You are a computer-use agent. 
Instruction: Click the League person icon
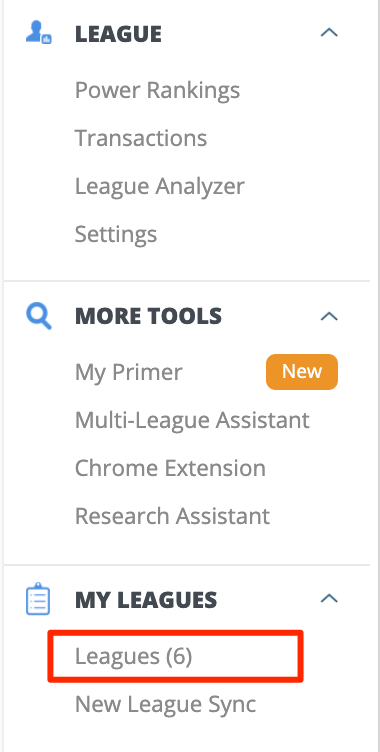pos(38,33)
